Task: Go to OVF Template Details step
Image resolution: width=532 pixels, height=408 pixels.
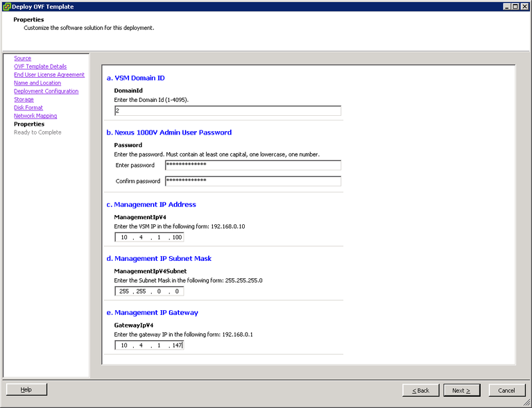Action: pyautogui.click(x=41, y=67)
